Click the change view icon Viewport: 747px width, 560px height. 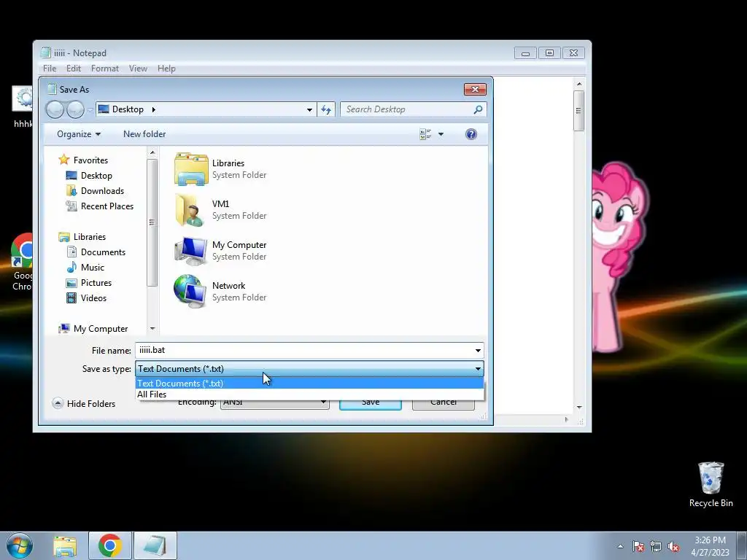point(425,134)
